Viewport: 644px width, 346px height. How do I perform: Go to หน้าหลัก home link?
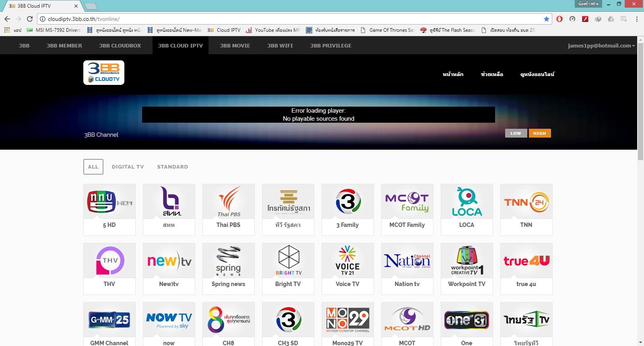(x=453, y=74)
